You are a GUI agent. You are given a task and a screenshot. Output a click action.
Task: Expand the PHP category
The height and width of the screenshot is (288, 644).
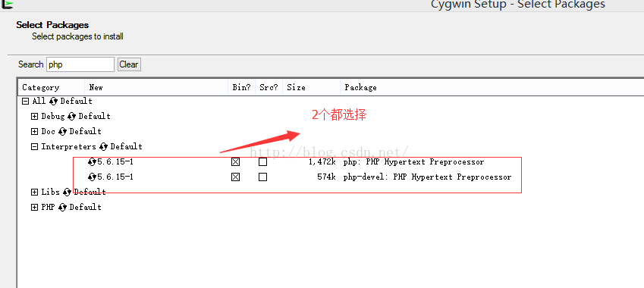[34, 207]
